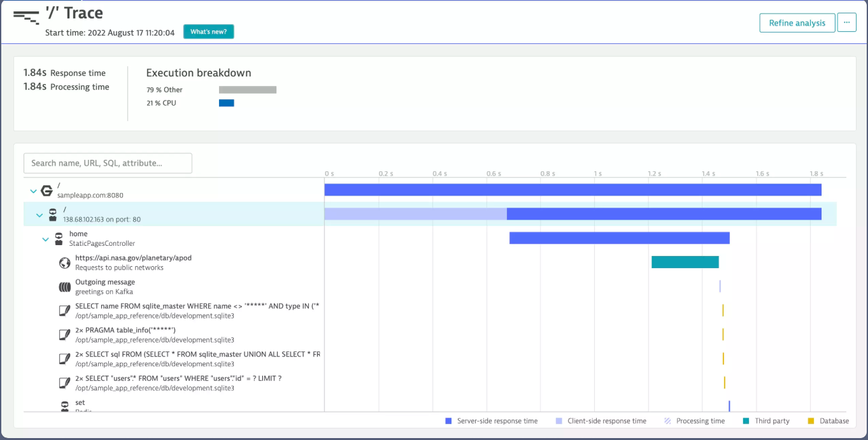
Task: Click the service icon beside 138.68.102.163
Action: pyautogui.click(x=53, y=215)
